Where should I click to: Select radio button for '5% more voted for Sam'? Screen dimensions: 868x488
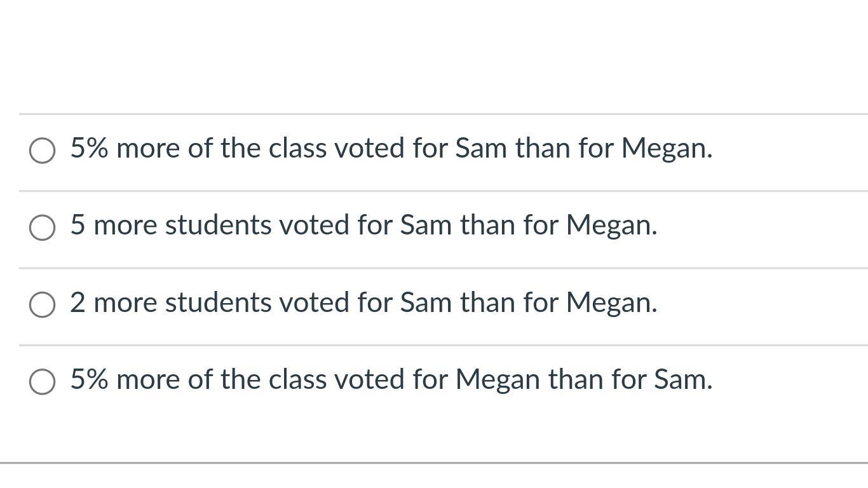(42, 151)
